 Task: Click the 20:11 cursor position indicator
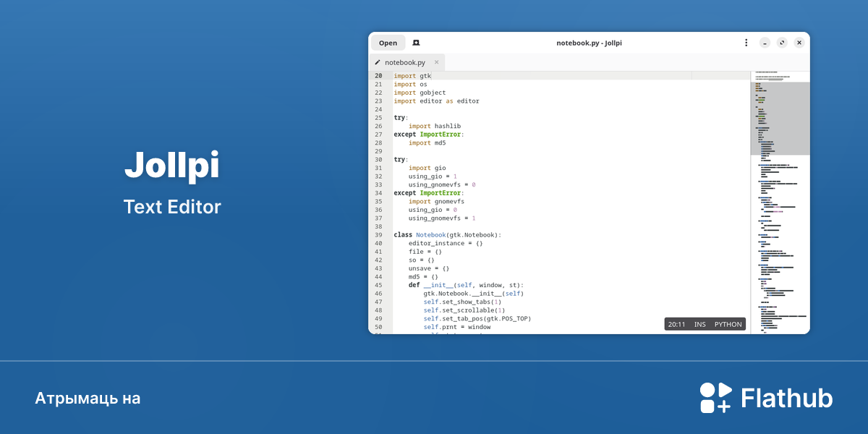pos(676,324)
